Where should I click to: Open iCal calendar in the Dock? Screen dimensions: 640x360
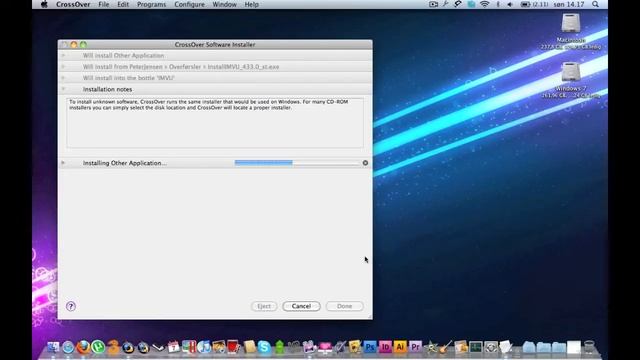click(x=173, y=347)
